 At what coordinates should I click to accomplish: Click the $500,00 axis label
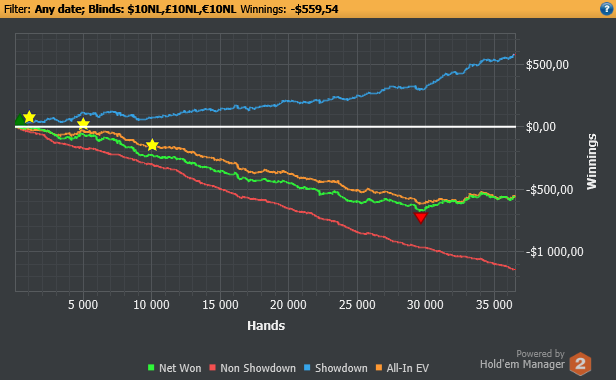[547, 65]
